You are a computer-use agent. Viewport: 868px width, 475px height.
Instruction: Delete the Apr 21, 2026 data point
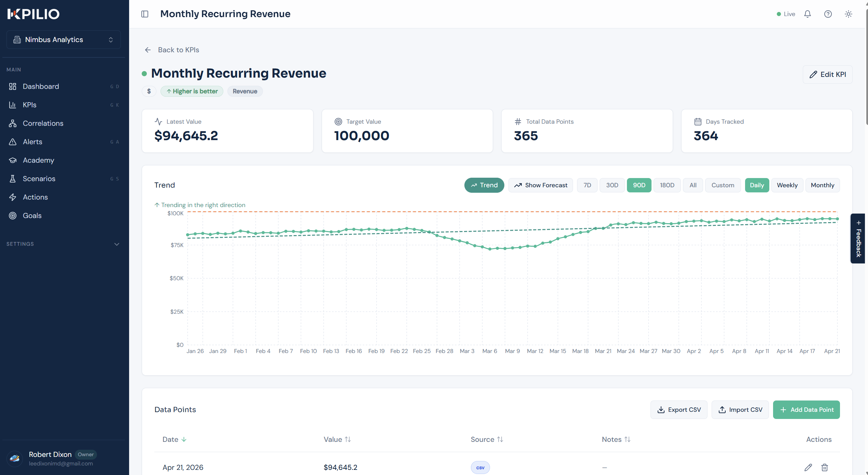click(x=825, y=467)
